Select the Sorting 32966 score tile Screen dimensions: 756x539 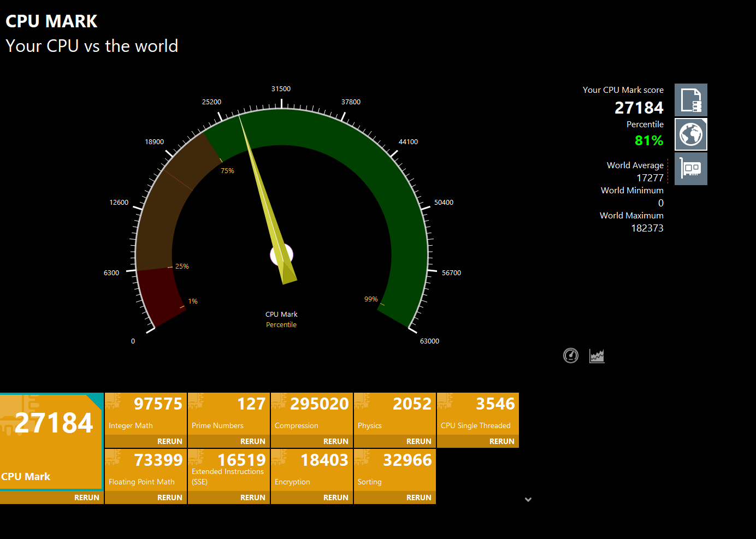coord(395,470)
